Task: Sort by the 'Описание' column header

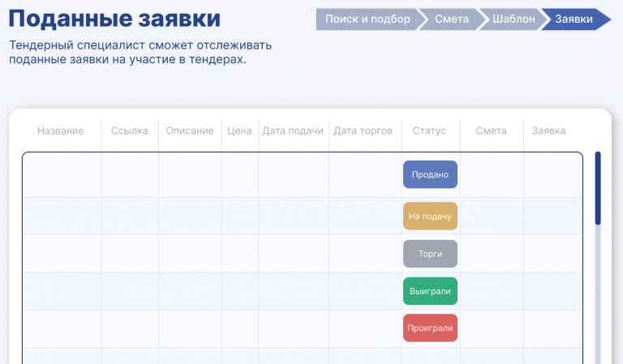Action: pos(190,131)
